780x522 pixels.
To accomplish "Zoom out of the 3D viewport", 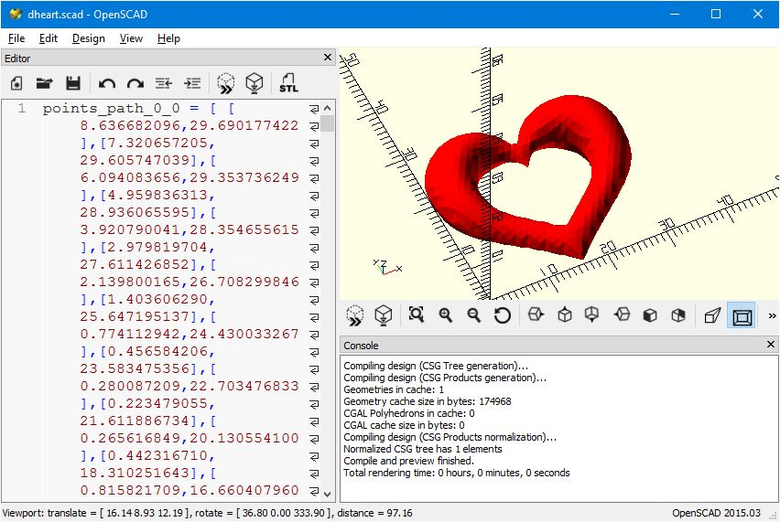I will click(x=474, y=316).
